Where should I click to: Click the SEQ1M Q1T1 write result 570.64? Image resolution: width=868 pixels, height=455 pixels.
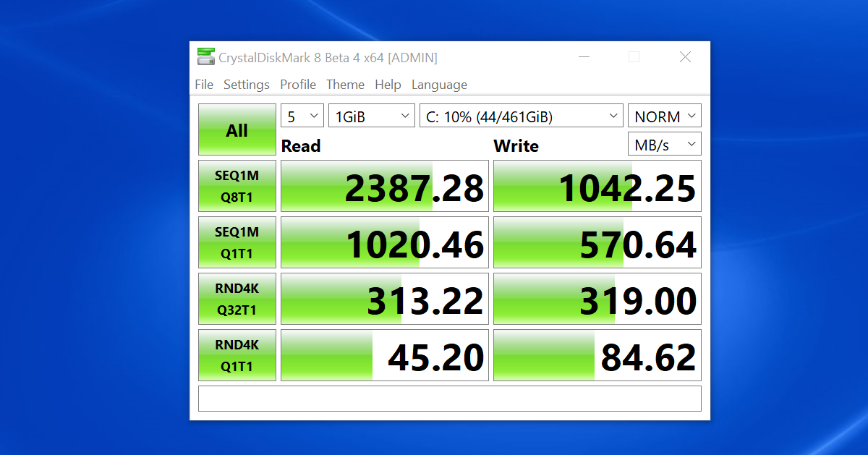coord(597,242)
